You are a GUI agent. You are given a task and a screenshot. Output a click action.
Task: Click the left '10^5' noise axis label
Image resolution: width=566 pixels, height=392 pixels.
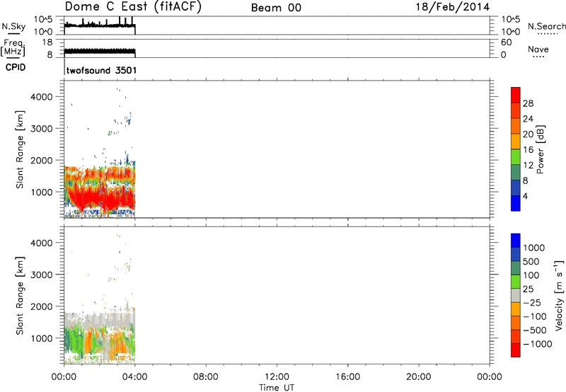pyautogui.click(x=43, y=20)
